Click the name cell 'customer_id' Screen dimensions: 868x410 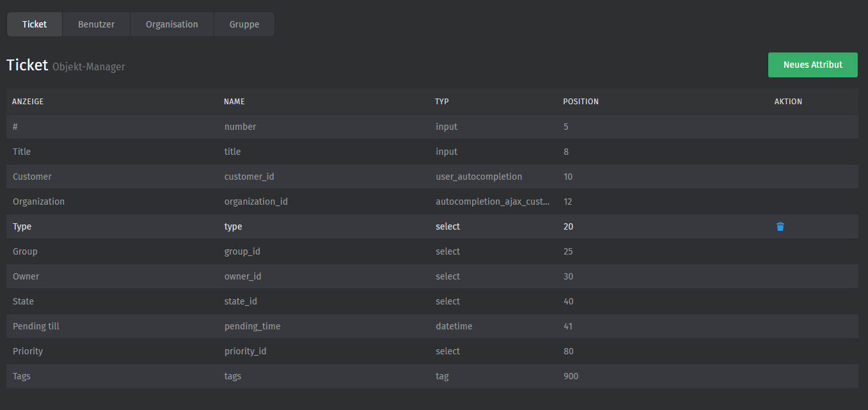coord(249,177)
